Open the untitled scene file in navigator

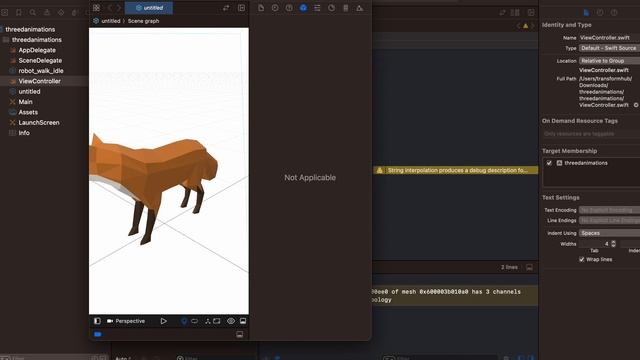click(29, 91)
